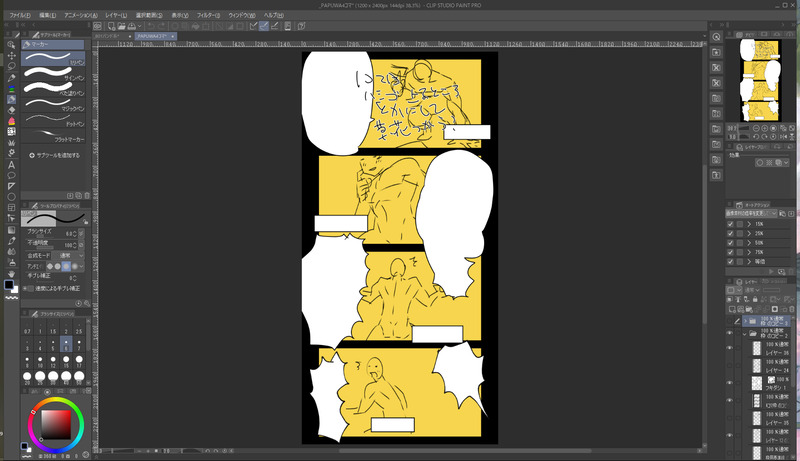The image size is (800, 461).
Task: Expand the 等倍 auto action entry
Action: 749,262
